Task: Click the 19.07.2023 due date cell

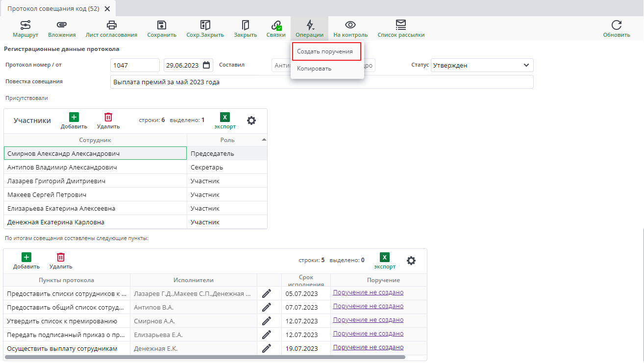Action: coord(306,349)
